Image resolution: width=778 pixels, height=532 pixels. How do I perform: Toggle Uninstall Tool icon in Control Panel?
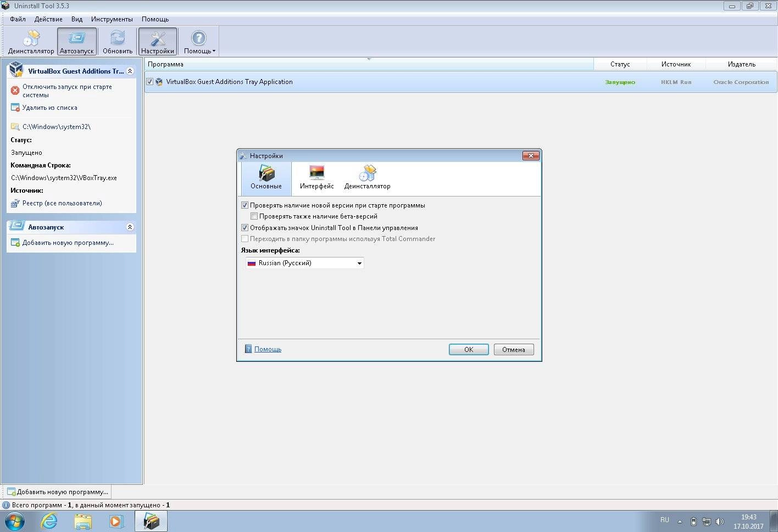point(245,228)
